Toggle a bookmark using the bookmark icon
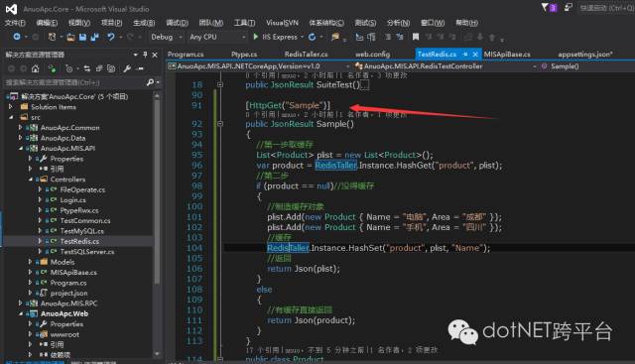635x364 pixels. coord(416,37)
